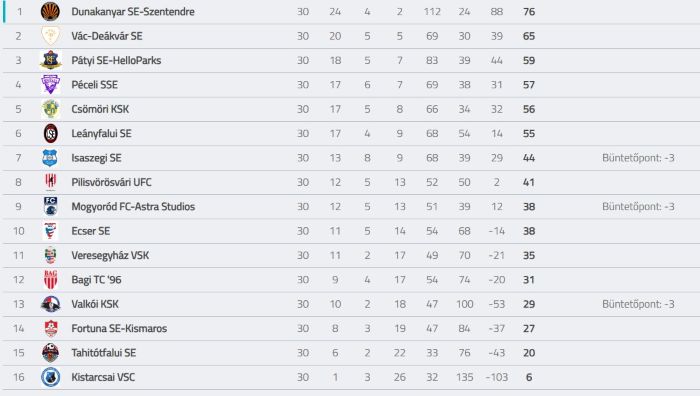Click the blue Isaszegi SE shield icon

pyautogui.click(x=50, y=158)
